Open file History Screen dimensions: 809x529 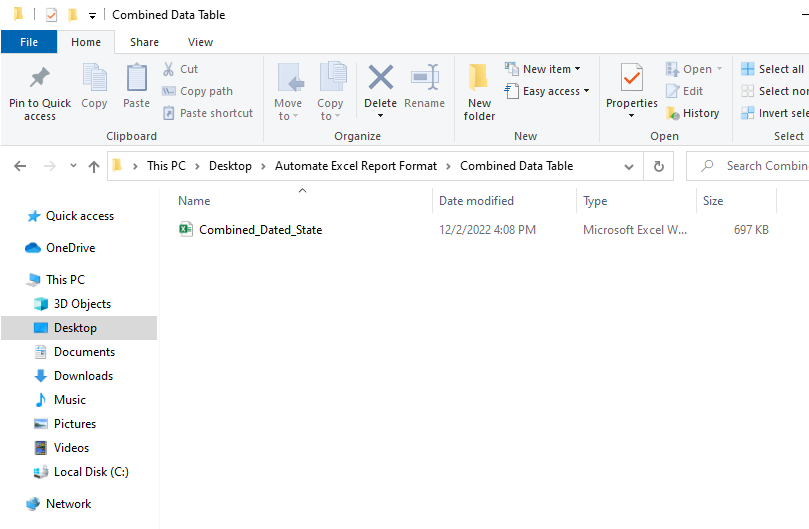(692, 113)
